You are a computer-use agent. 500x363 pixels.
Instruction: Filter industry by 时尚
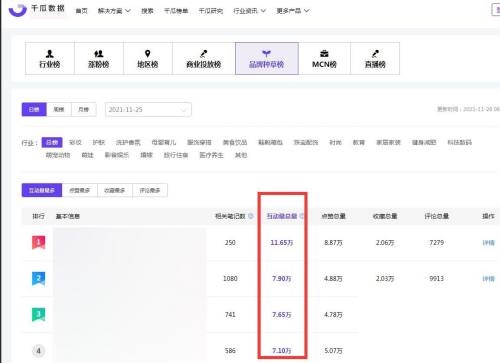tap(335, 142)
